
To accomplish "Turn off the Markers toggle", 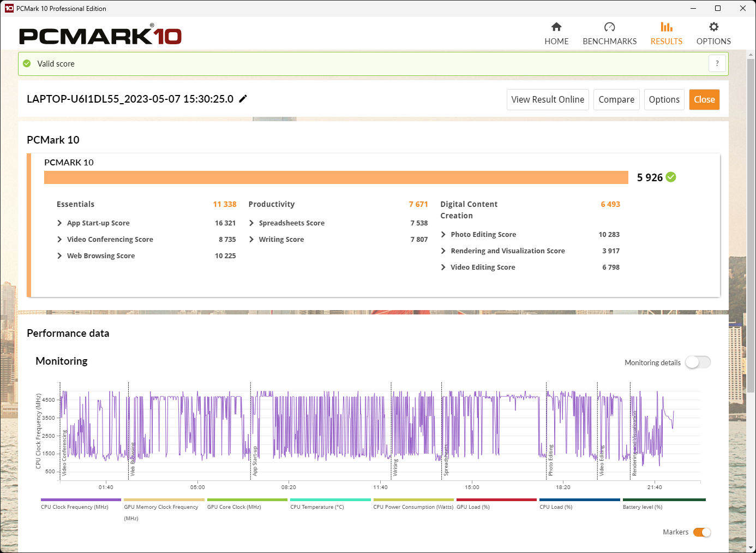I will pos(702,532).
